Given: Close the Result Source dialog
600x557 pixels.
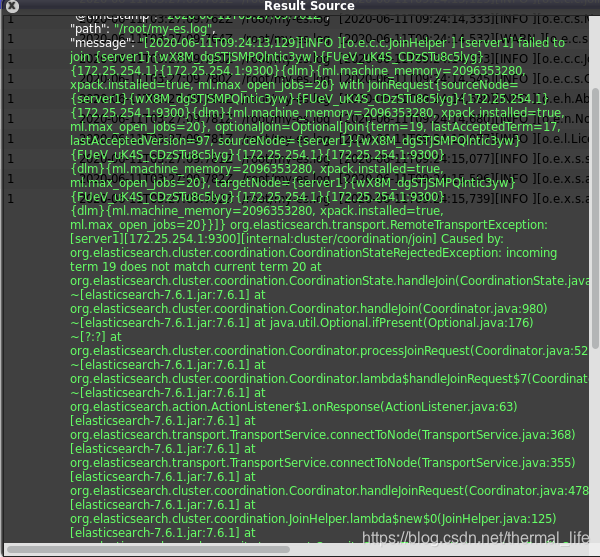Looking at the screenshot, I should pos(12,5).
